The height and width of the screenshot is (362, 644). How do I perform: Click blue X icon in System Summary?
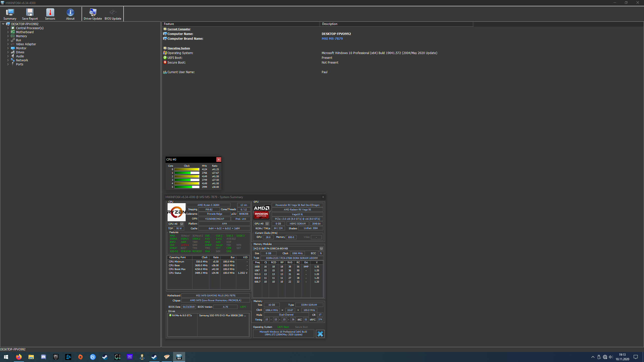(x=320, y=334)
